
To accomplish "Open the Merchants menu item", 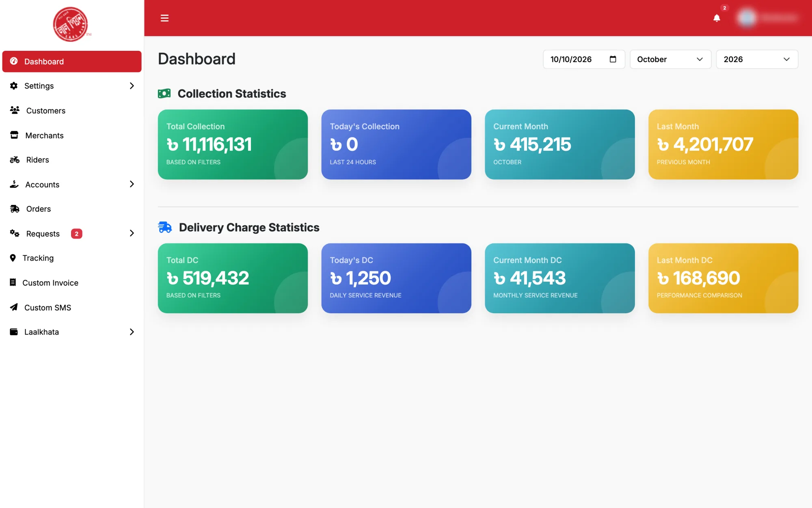I will tap(72, 135).
